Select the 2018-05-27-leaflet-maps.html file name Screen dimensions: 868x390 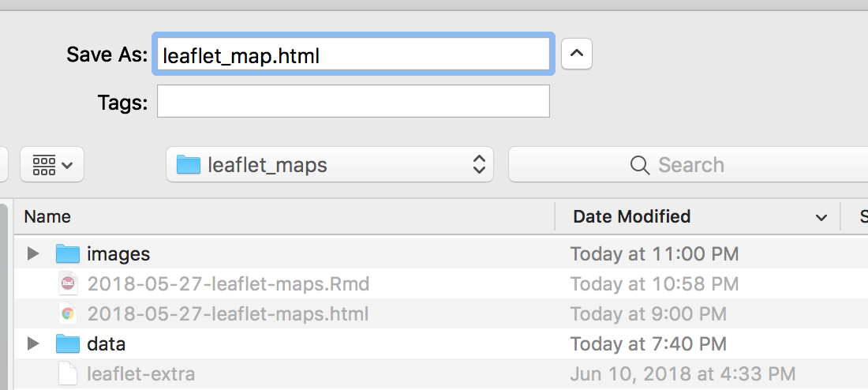pyautogui.click(x=228, y=313)
